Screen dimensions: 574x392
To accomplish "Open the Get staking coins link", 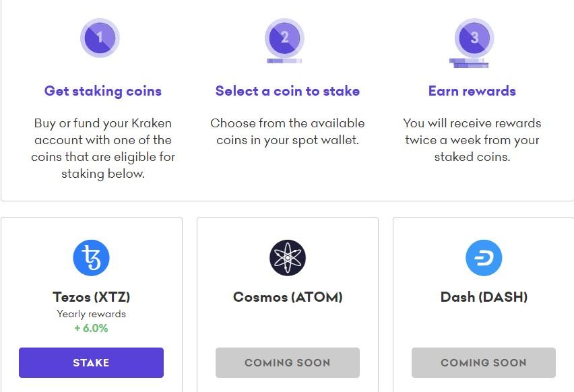I will pyautogui.click(x=102, y=91).
